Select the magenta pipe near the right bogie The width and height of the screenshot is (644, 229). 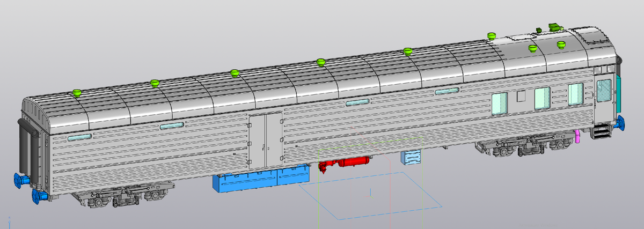pos(578,136)
